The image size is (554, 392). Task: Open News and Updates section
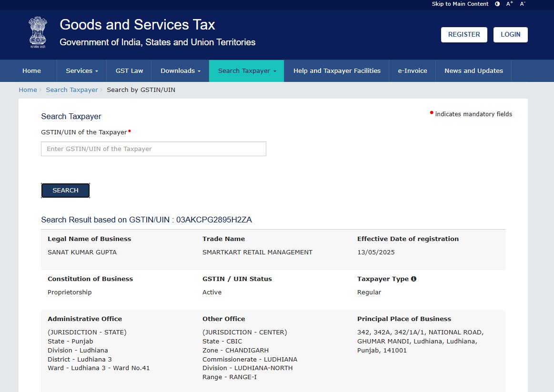473,71
